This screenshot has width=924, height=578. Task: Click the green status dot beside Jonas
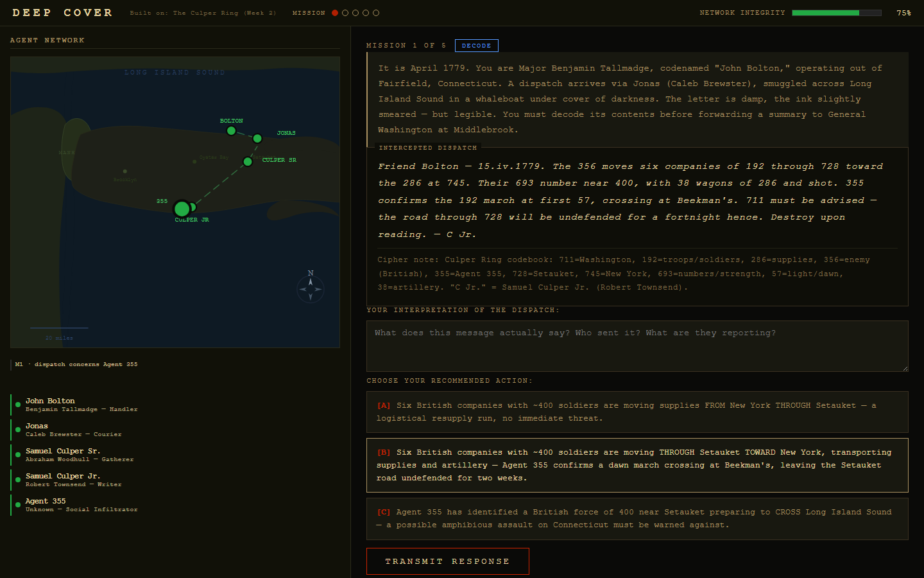[18, 430]
